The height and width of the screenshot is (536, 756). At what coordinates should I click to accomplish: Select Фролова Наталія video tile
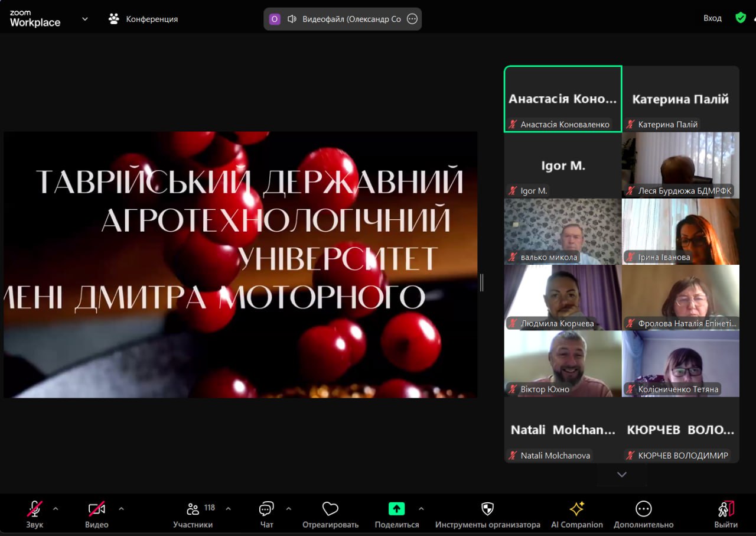point(680,297)
